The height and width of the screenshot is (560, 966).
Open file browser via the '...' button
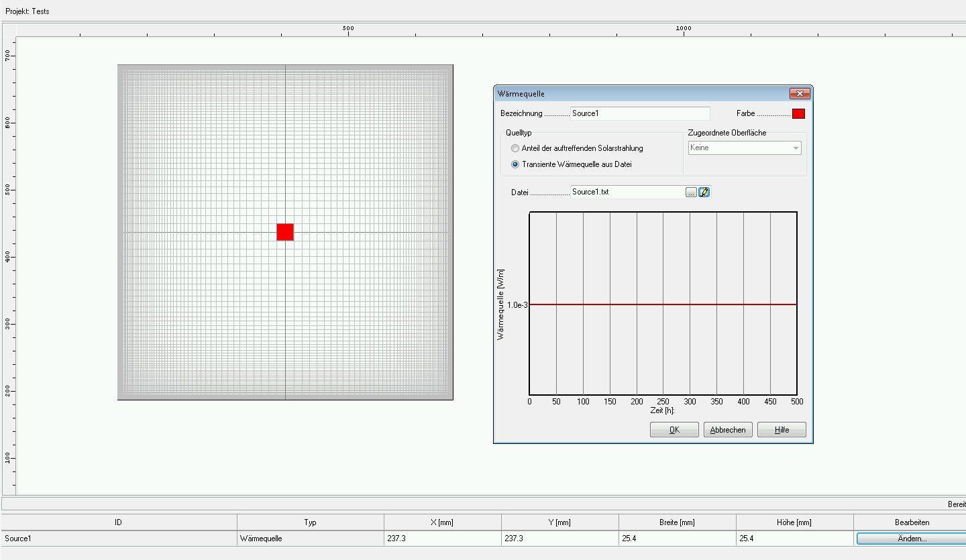pos(691,192)
